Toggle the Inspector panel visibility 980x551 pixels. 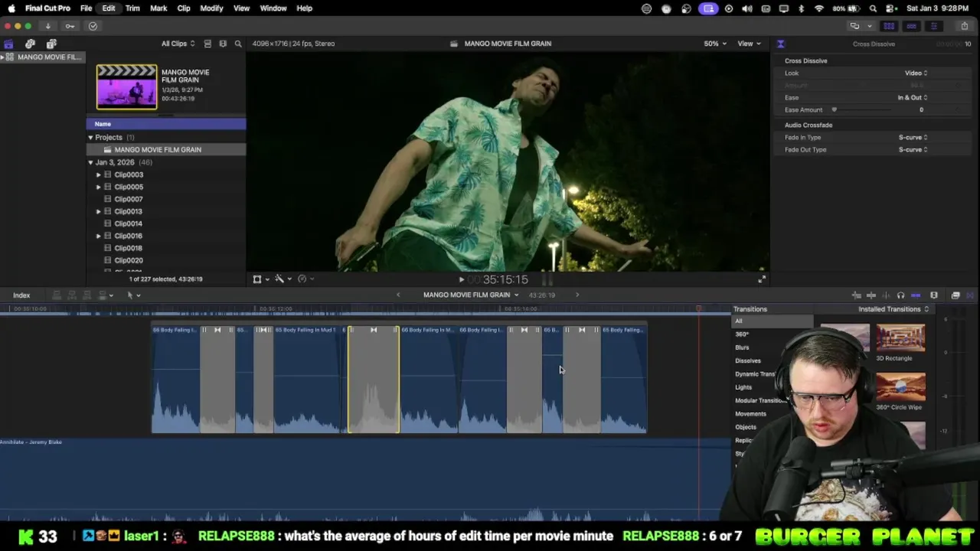933,26
